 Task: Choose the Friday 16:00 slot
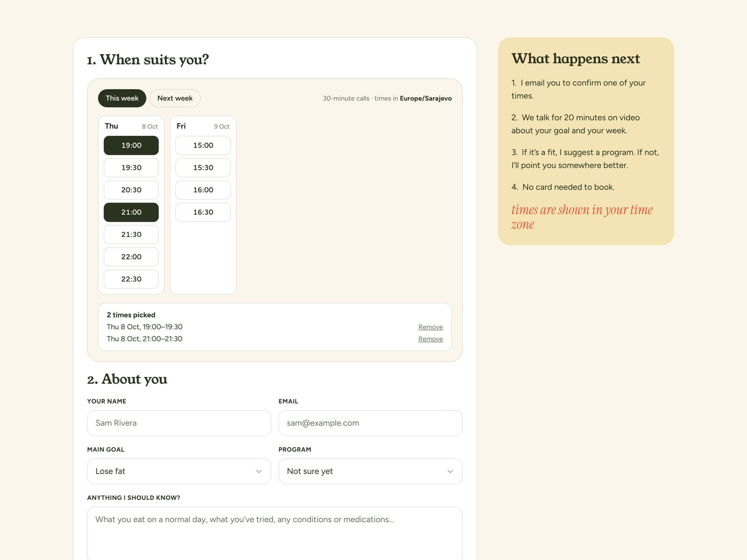click(203, 190)
